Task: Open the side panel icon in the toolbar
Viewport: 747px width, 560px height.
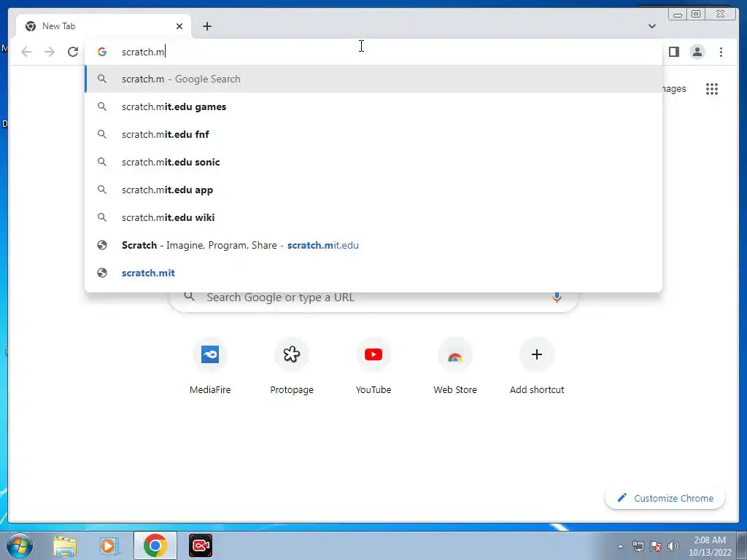Action: (x=673, y=52)
